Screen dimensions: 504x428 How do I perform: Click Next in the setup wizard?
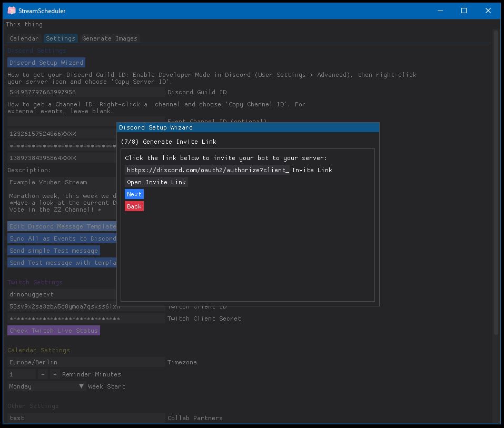pyautogui.click(x=134, y=194)
